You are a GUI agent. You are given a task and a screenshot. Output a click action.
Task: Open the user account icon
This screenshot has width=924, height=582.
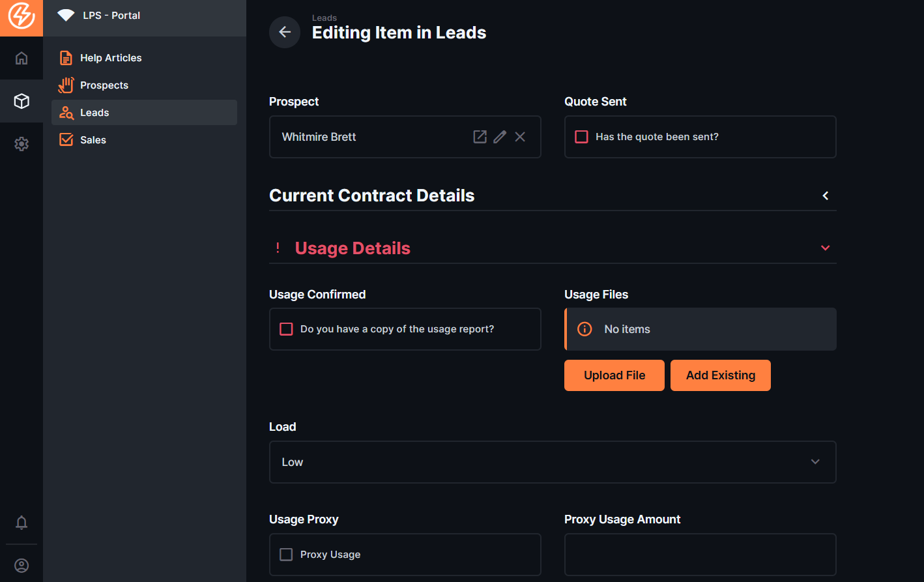click(22, 565)
